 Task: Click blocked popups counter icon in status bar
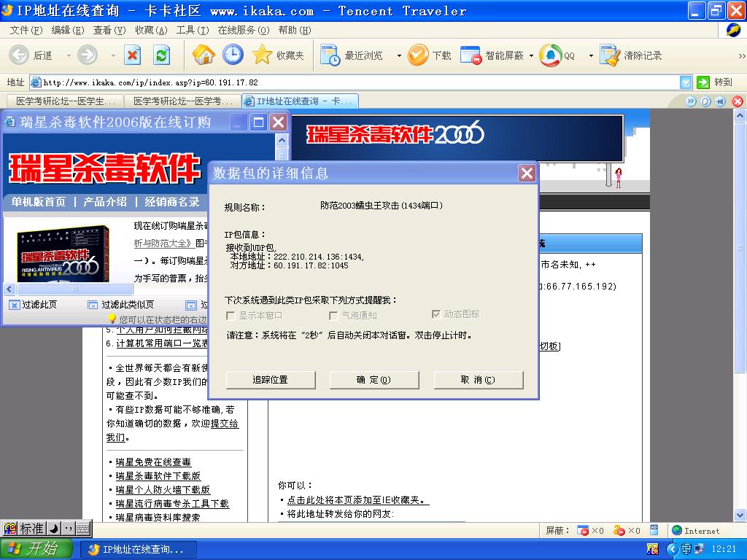coord(583,531)
